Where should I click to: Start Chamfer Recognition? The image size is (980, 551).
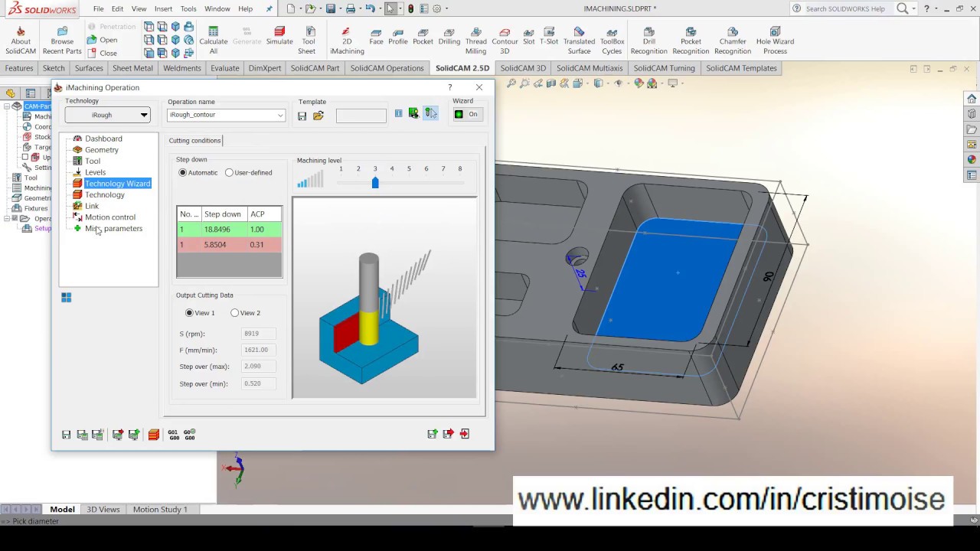coord(733,41)
